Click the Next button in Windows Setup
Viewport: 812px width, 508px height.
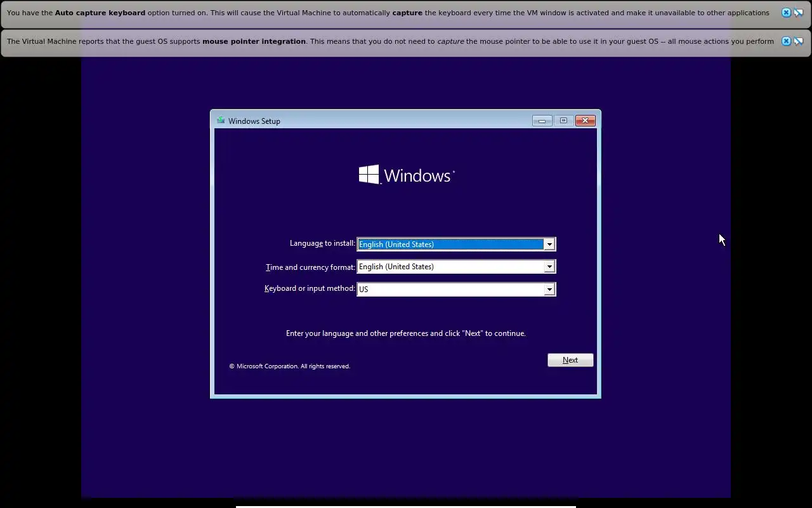[x=570, y=360]
